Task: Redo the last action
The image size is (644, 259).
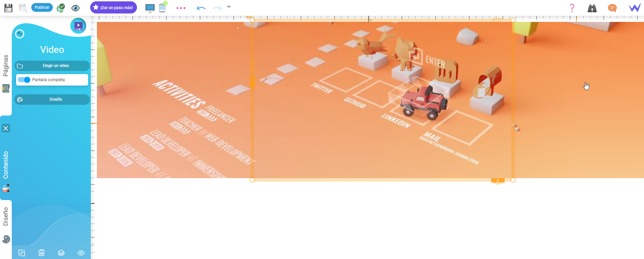Action: 217,8
